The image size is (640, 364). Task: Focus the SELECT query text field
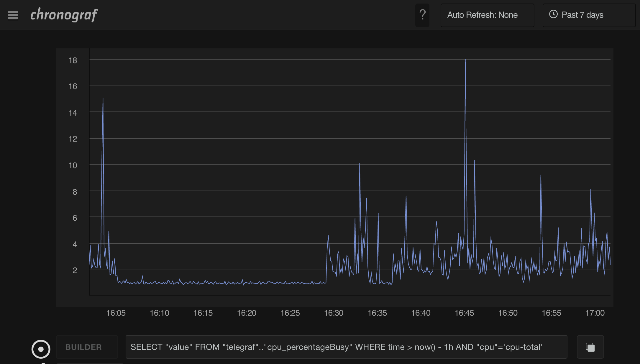tap(346, 347)
